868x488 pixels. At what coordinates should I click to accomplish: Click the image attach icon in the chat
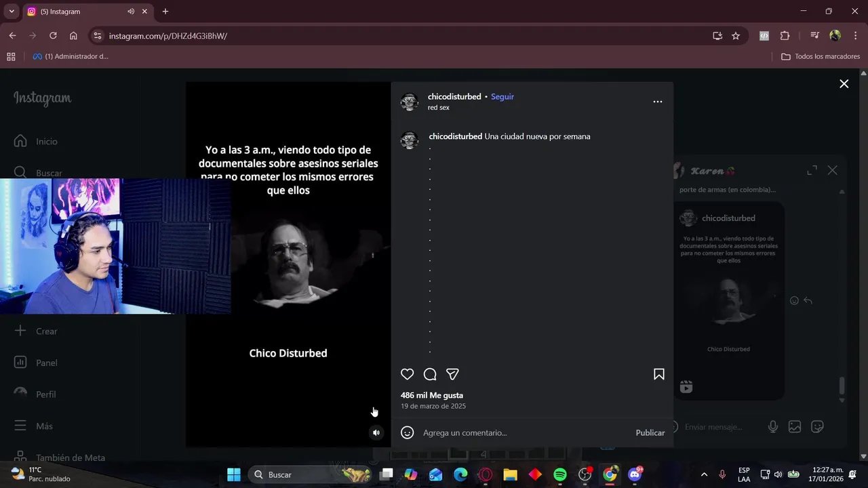click(x=795, y=427)
